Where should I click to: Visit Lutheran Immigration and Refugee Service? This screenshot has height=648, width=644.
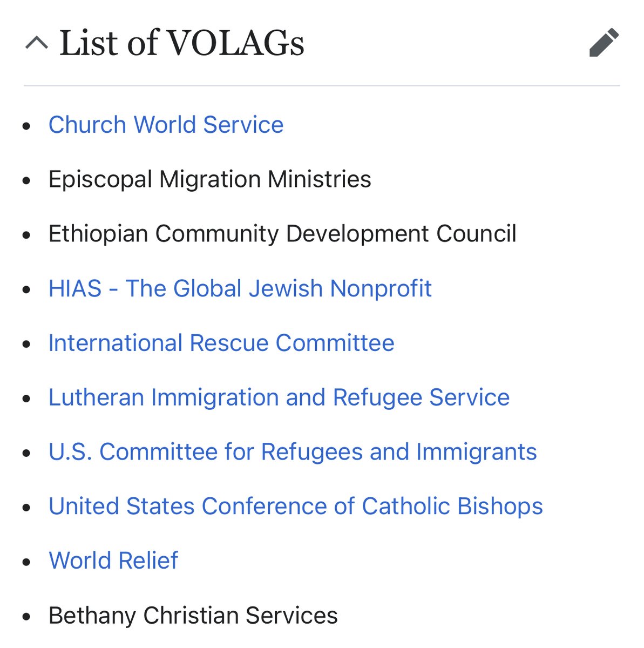coord(279,397)
